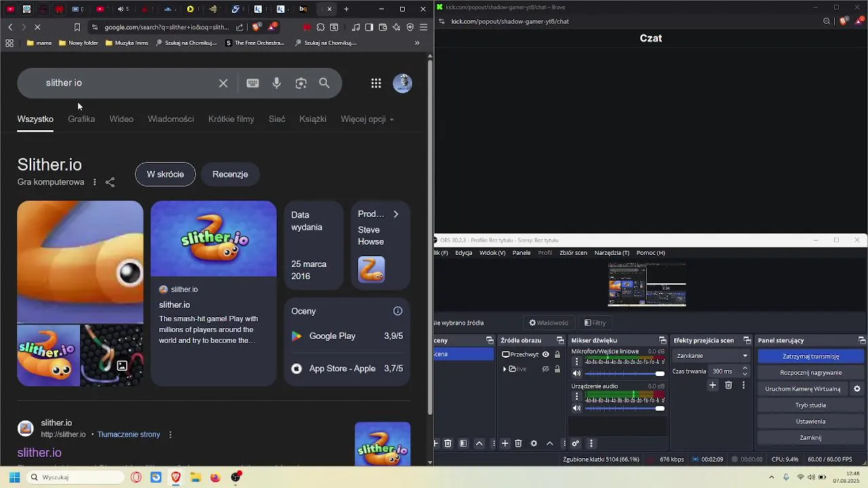This screenshot has width=868, height=488.
Task: Open OBS advanced audio properties gears icon
Action: coord(575,443)
